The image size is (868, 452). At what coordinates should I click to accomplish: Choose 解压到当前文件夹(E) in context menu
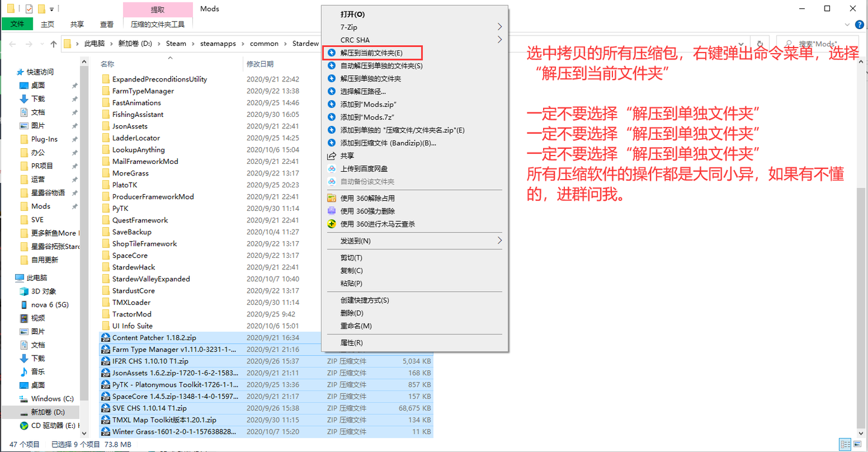pos(415,53)
